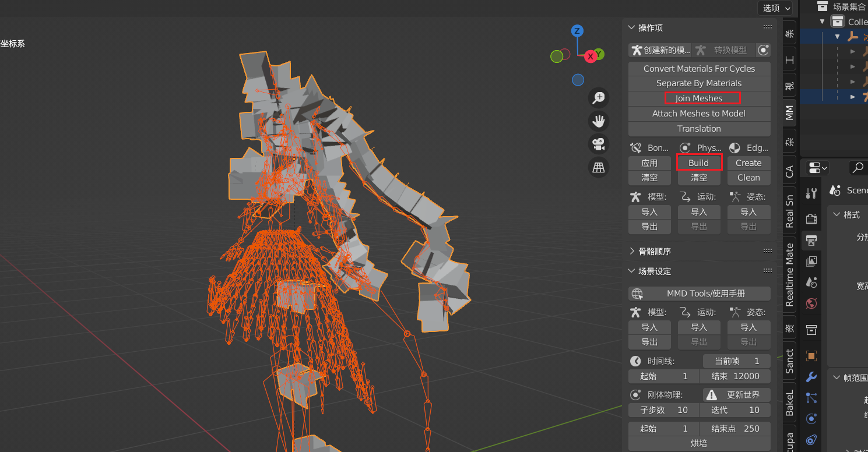
Task: Open the Realtime Mate sidebar tab
Action: click(789, 275)
